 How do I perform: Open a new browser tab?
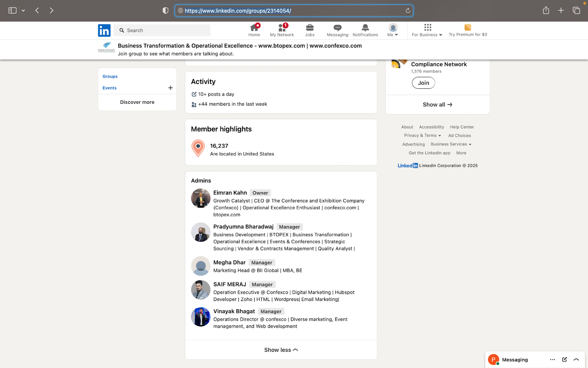(561, 10)
